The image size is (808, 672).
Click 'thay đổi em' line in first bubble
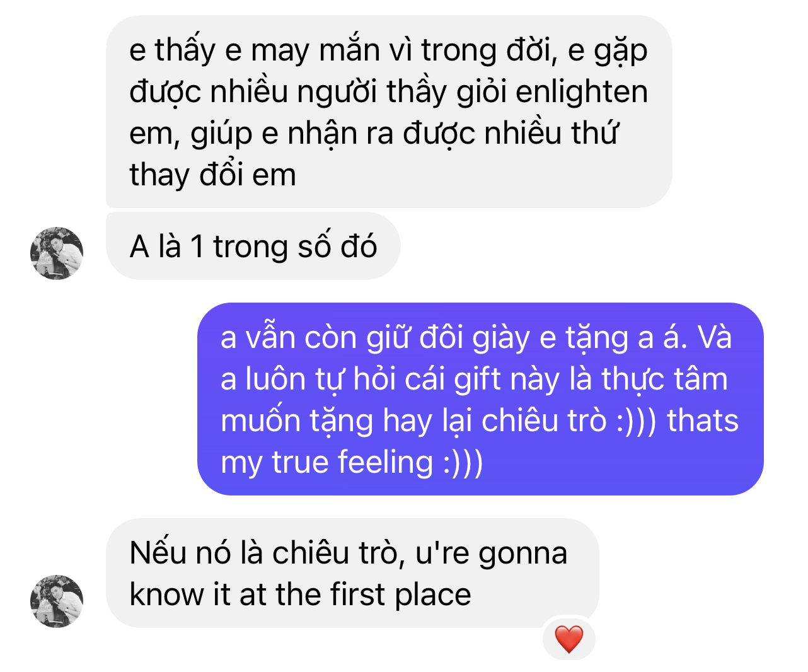[x=212, y=175]
